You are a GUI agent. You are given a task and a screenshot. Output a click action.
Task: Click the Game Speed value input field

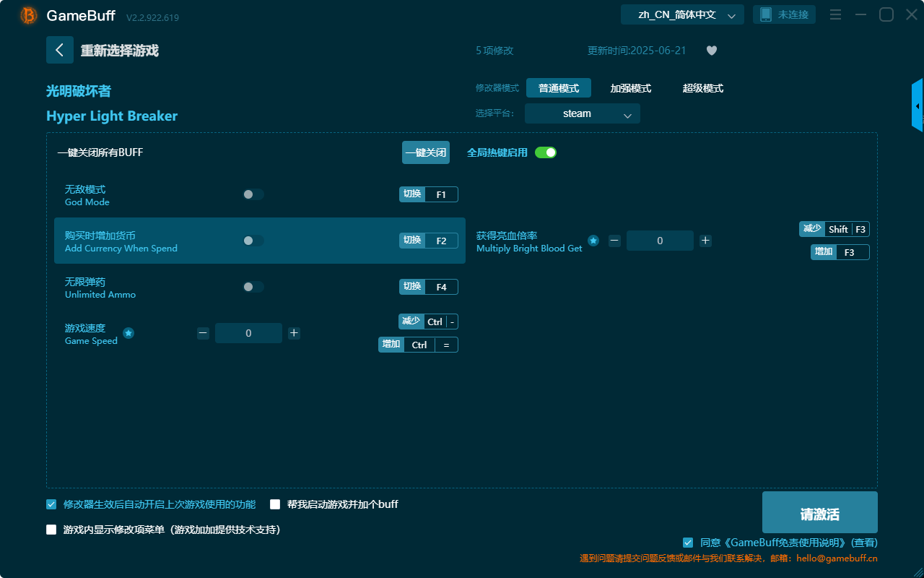[248, 332]
